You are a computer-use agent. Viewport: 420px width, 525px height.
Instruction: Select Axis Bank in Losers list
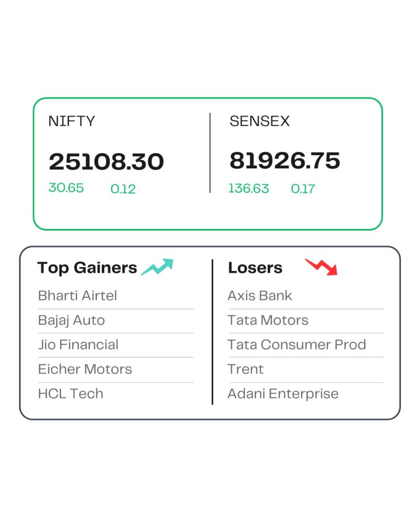pos(260,296)
